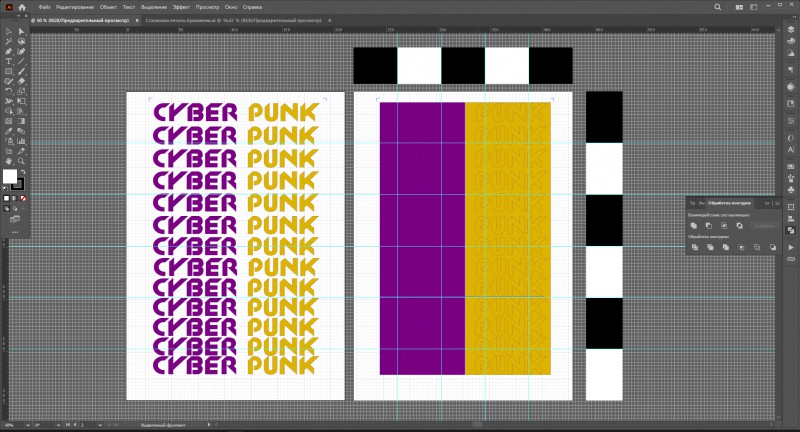Swap fill and stroke colors arrow
Screen dimensions: 800x432
tap(22, 172)
